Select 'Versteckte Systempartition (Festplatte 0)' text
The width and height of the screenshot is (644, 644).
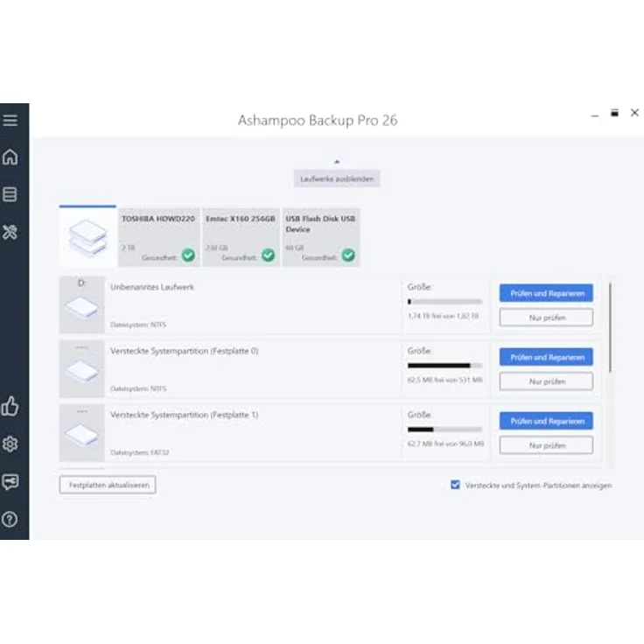click(184, 351)
